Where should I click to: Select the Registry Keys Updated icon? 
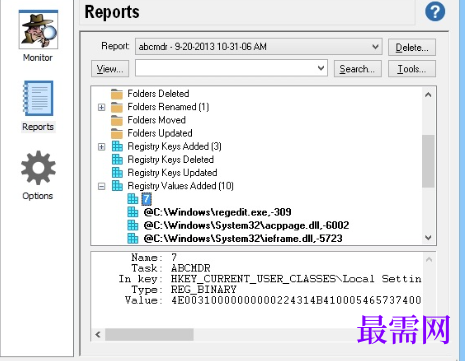click(x=117, y=173)
